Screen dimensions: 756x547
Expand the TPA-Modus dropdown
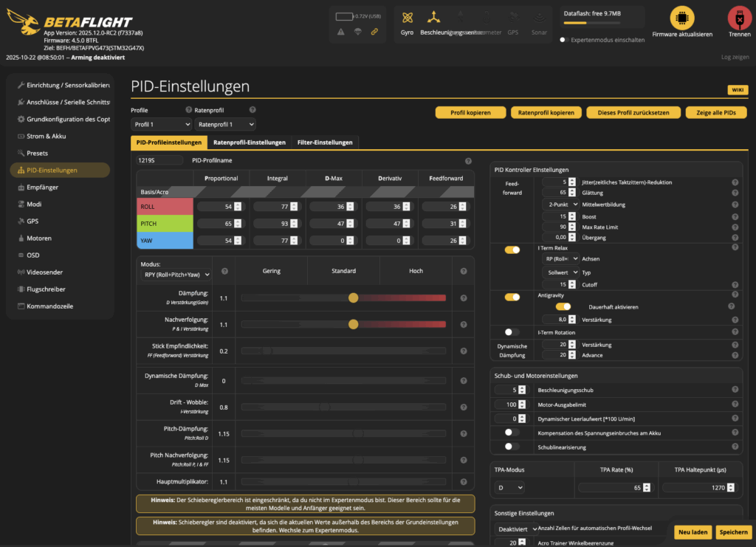tap(509, 488)
